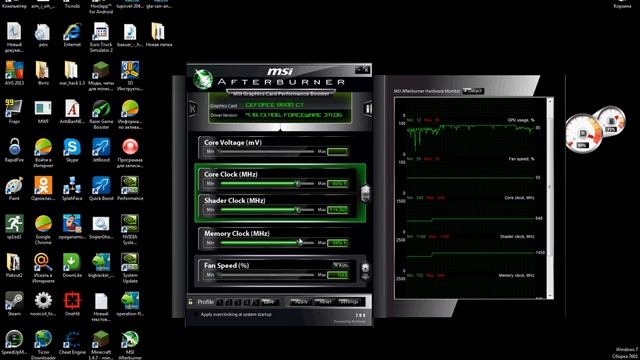
Task: Select the war_hack 1.3 folder icon
Action: tap(72, 73)
